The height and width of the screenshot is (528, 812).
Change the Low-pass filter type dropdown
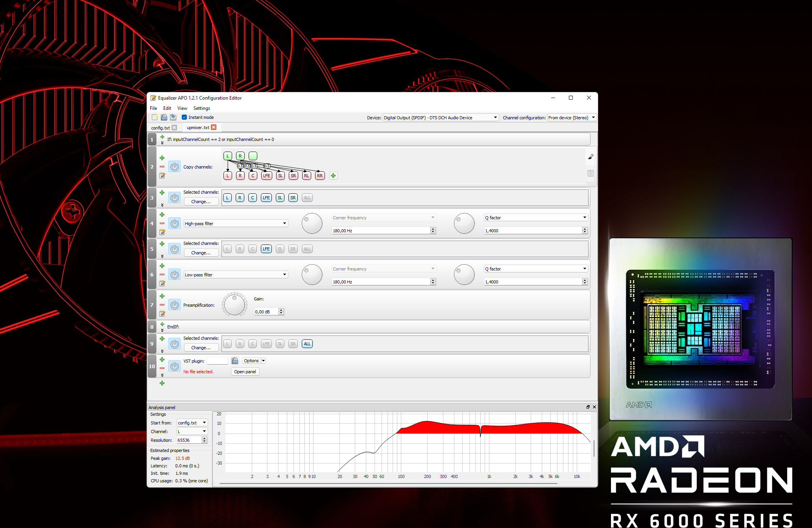coord(236,275)
